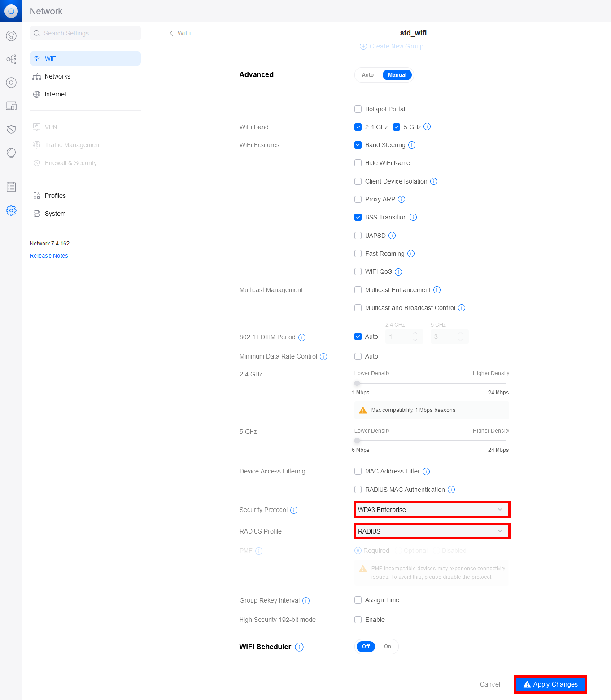
Task: Enable Fast Roaming
Action: [x=358, y=254]
